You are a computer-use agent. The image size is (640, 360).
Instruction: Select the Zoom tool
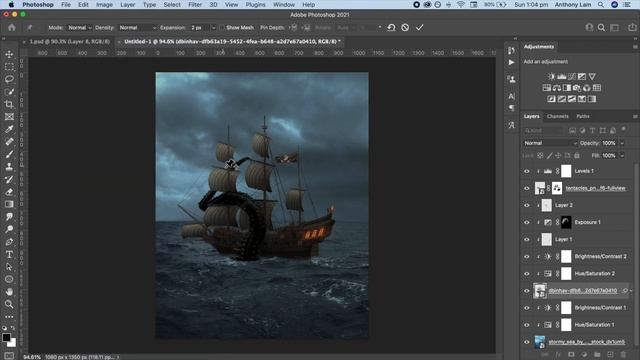(9, 304)
